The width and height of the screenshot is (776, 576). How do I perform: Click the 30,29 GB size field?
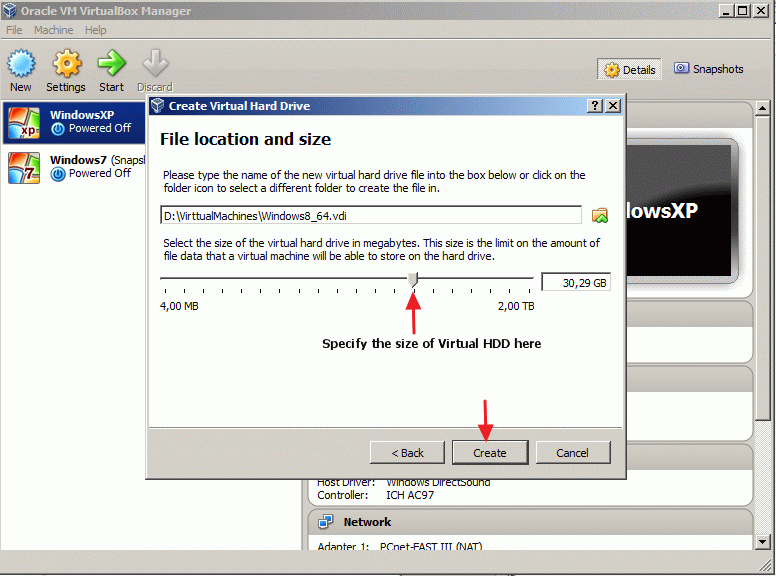(576, 283)
